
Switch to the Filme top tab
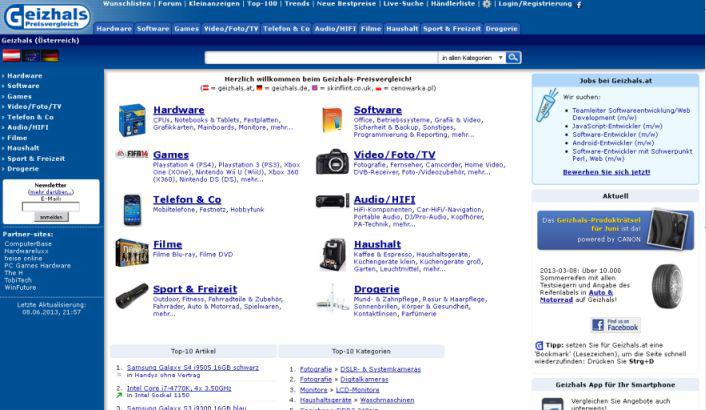click(x=371, y=28)
